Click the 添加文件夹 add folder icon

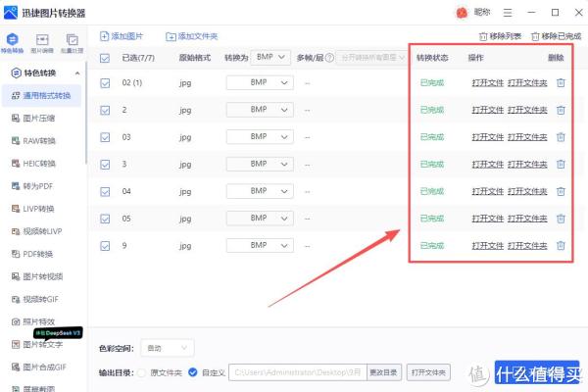[171, 36]
